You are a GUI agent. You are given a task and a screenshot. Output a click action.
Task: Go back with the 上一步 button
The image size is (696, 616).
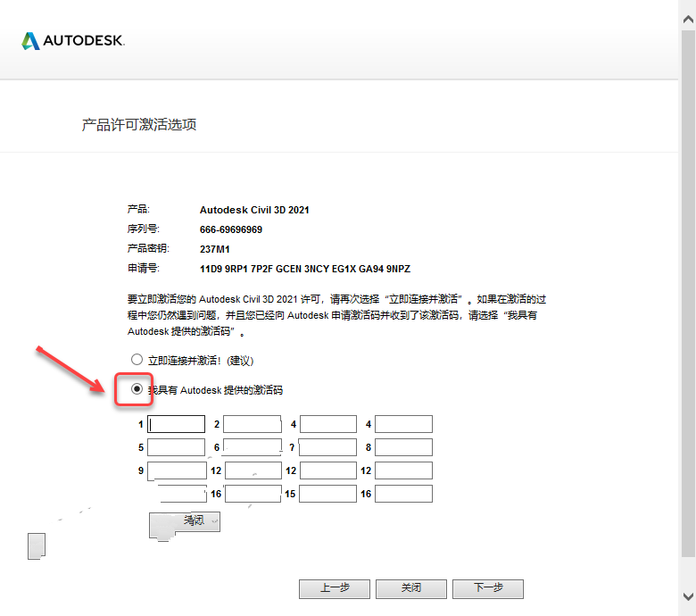pos(335,589)
